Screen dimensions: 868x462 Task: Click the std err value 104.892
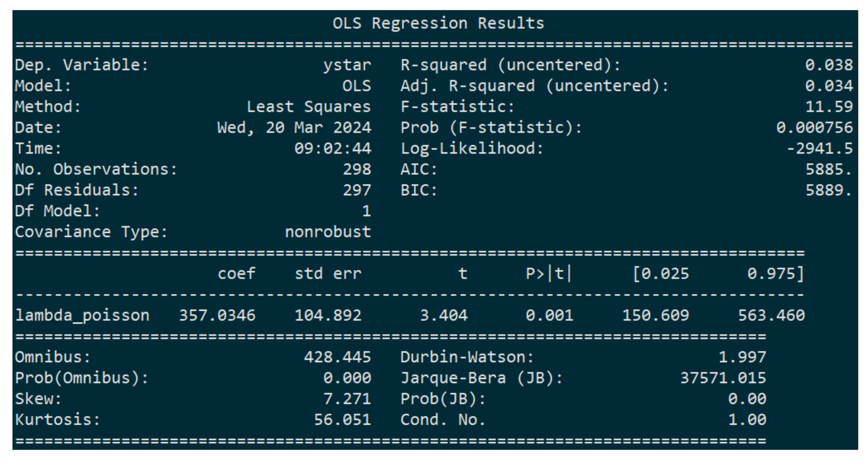(328, 316)
